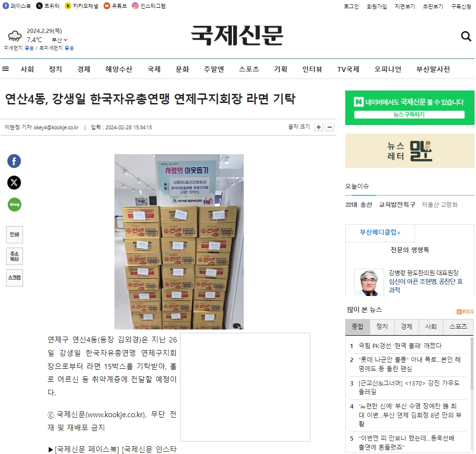
Task: Click the 뉴스 구독하기 Naver button
Action: click(409, 114)
